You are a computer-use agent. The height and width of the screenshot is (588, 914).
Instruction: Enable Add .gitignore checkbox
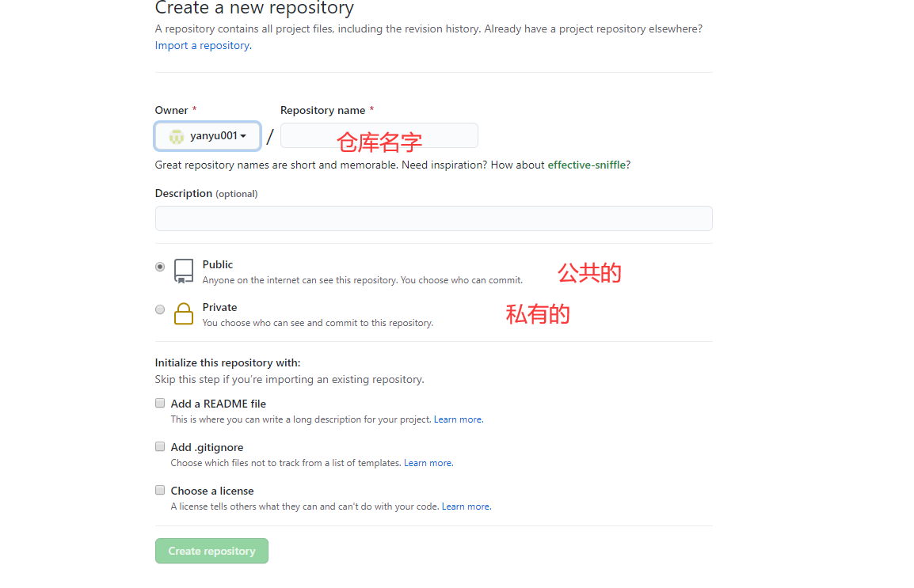(160, 446)
